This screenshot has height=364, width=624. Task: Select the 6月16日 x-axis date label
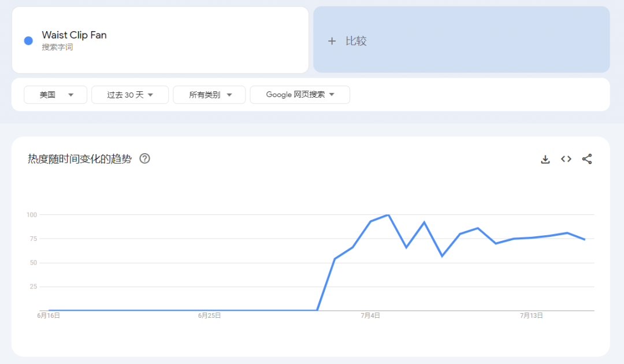[49, 315]
